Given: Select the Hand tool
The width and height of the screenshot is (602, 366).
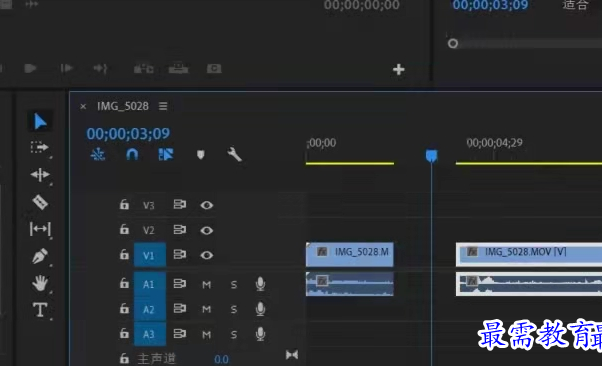Looking at the screenshot, I should (40, 283).
